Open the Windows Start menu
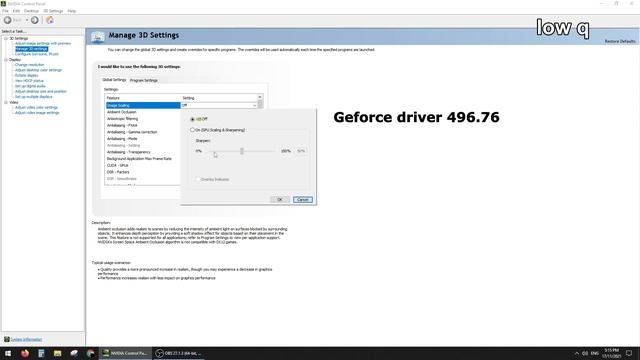This screenshot has height=360, width=640. (x=8, y=353)
